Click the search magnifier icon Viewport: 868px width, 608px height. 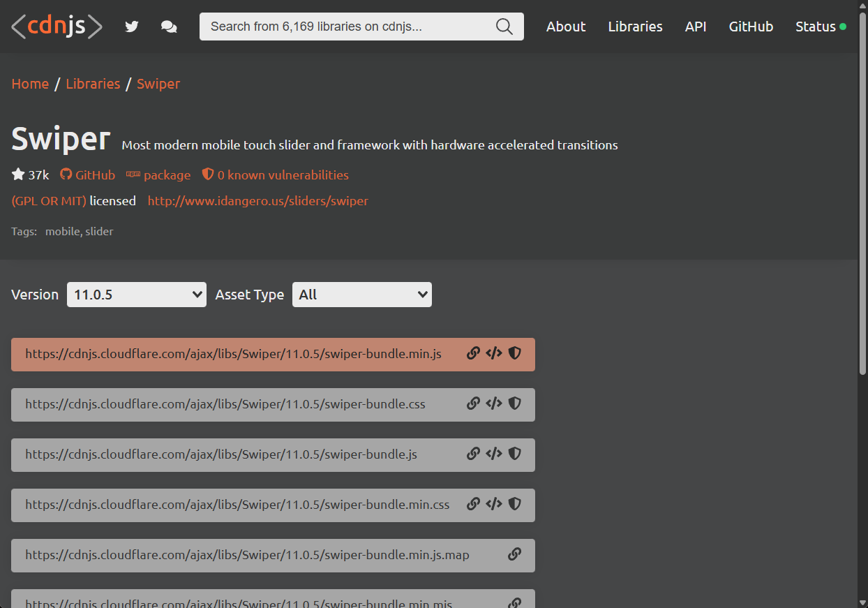click(x=504, y=27)
